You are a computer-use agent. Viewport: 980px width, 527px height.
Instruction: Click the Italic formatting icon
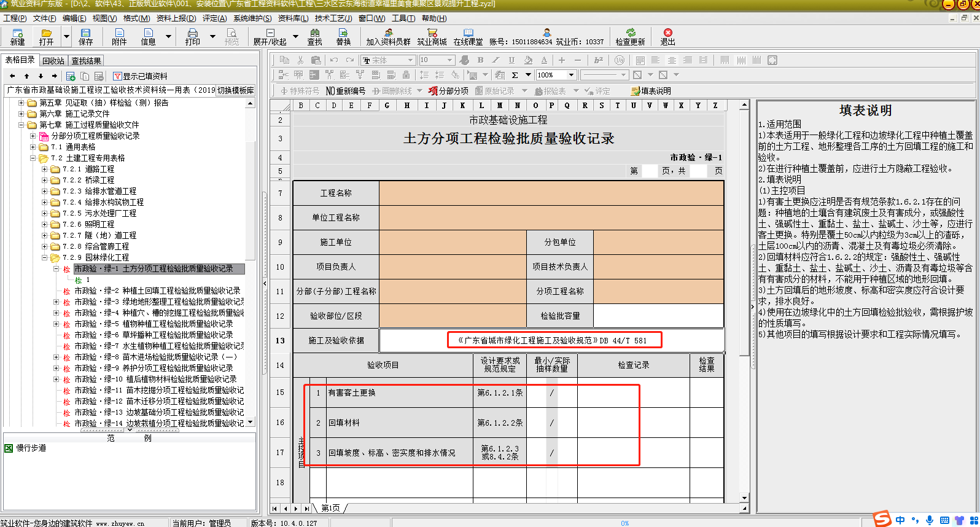496,60
